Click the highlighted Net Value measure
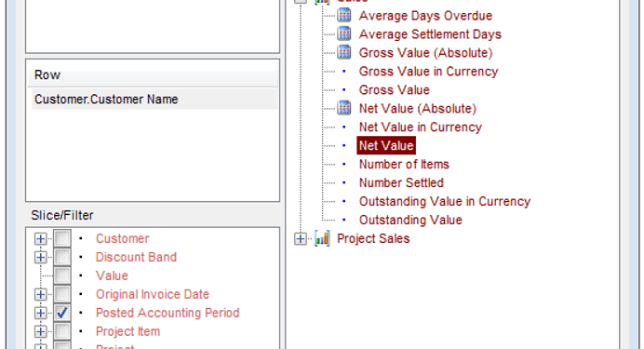The width and height of the screenshot is (644, 349). click(x=386, y=146)
